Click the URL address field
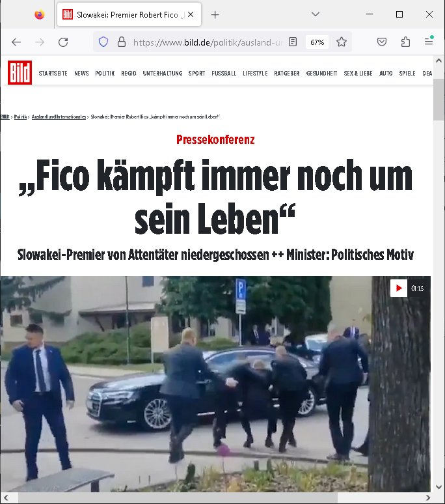The image size is (445, 504). 207,42
